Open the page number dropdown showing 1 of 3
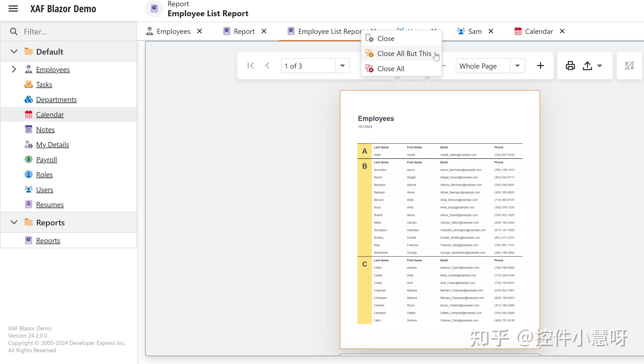The height and width of the screenshot is (364, 644). [x=342, y=66]
